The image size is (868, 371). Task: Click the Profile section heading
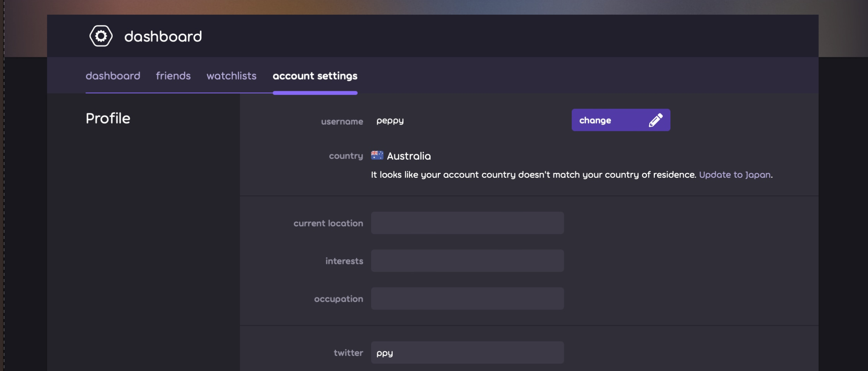pos(108,118)
